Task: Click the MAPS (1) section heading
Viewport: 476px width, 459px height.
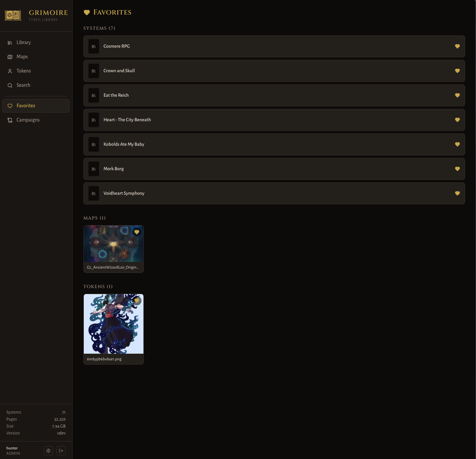Action: [94, 218]
